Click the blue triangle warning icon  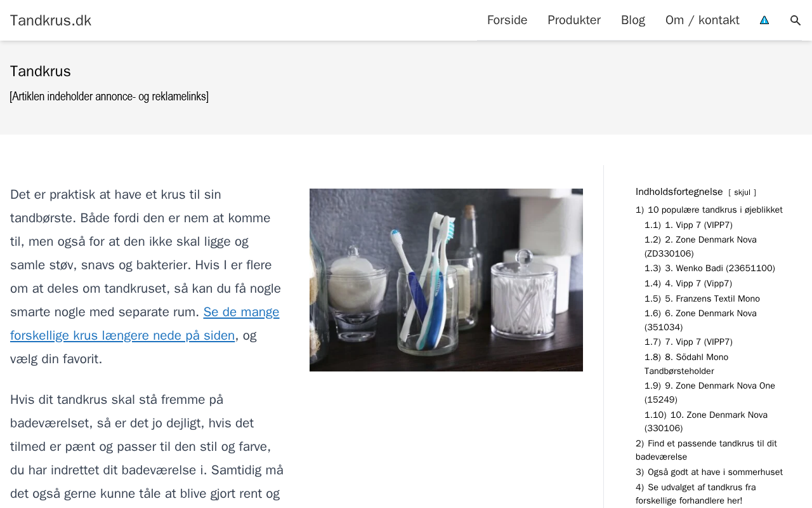(x=764, y=20)
